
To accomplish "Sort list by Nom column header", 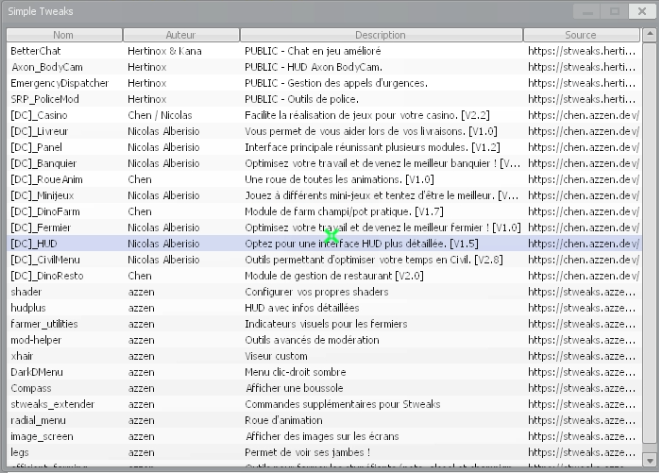I will click(x=63, y=35).
